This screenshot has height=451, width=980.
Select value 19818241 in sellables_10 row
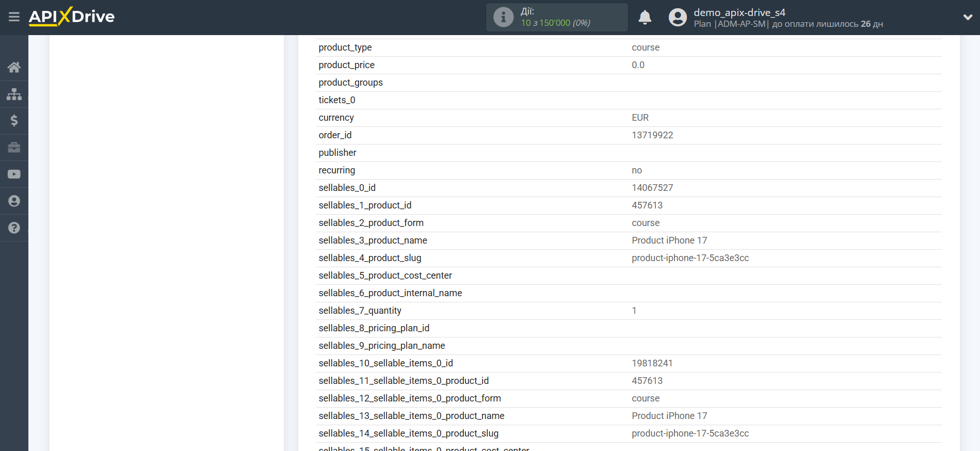pos(652,363)
